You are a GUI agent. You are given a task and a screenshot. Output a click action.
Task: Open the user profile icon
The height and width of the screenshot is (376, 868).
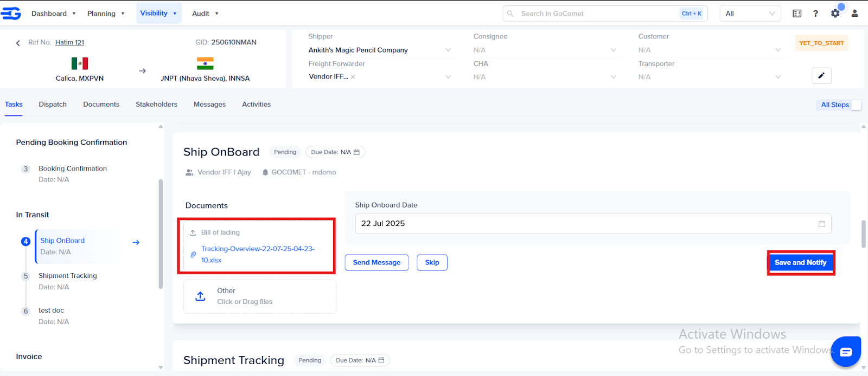[x=854, y=14]
